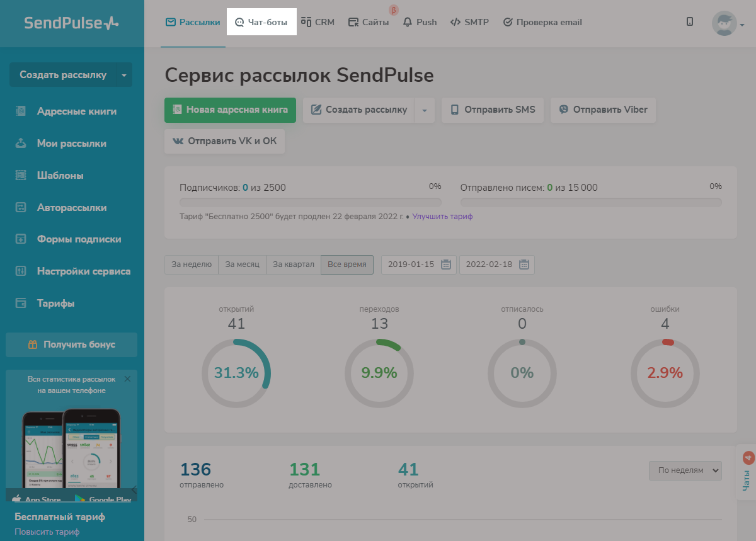The width and height of the screenshot is (756, 541).
Task: Click the 41 открытий statistic below charts
Action: click(x=416, y=475)
